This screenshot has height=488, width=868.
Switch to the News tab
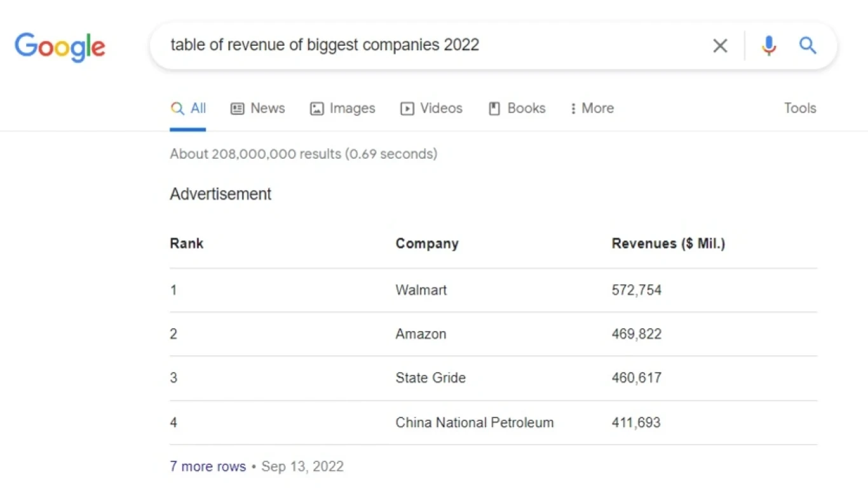click(x=257, y=108)
